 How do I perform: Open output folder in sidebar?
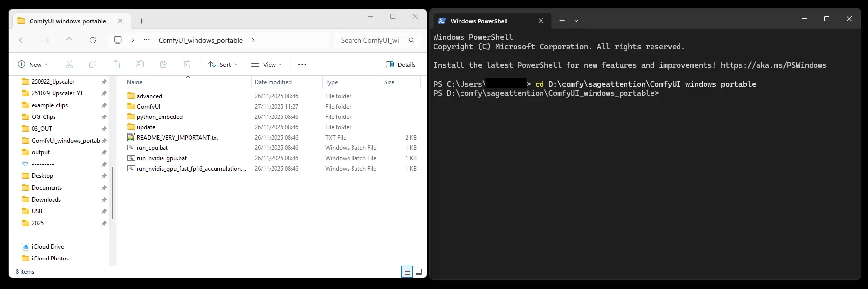click(x=41, y=152)
